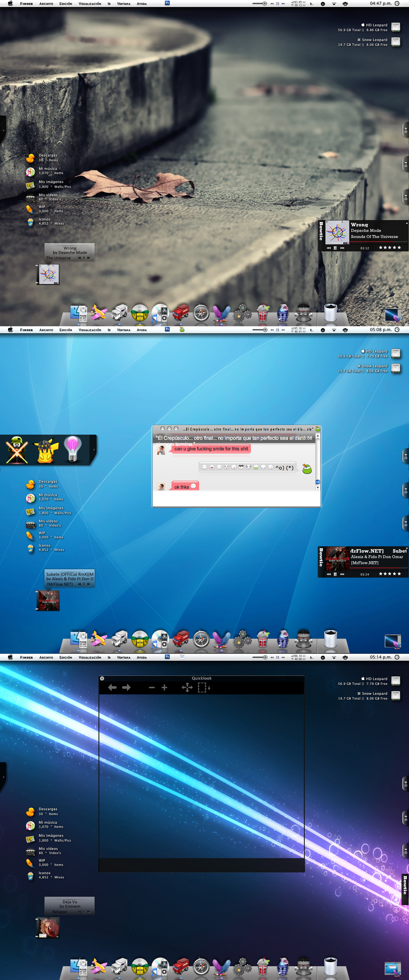Click green mascot icon in chat title bar
This screenshot has width=409, height=980.
[x=317, y=429]
